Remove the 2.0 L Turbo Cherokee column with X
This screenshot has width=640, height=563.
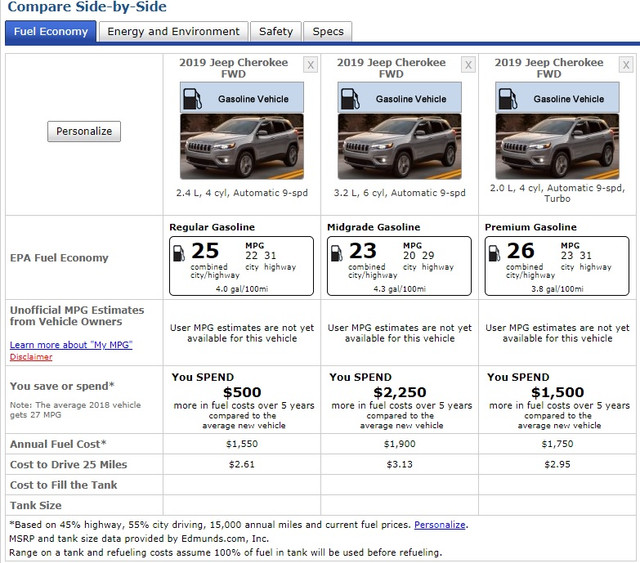pos(626,65)
